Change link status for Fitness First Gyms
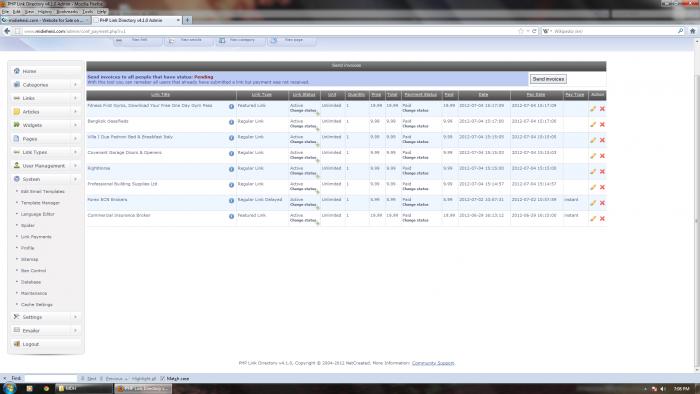Viewport: 700px width, 394px height. point(303,111)
